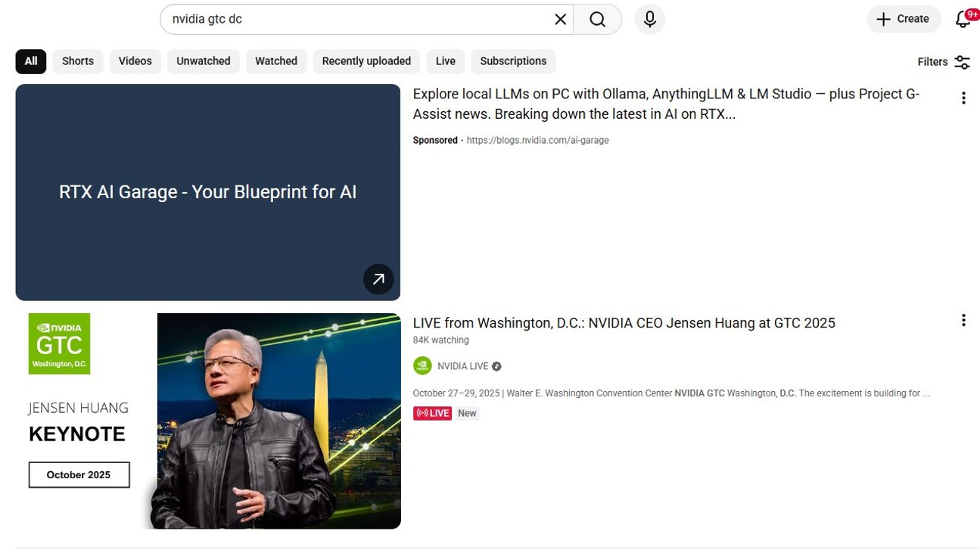980x553 pixels.
Task: Select the All filter chip
Action: (31, 61)
